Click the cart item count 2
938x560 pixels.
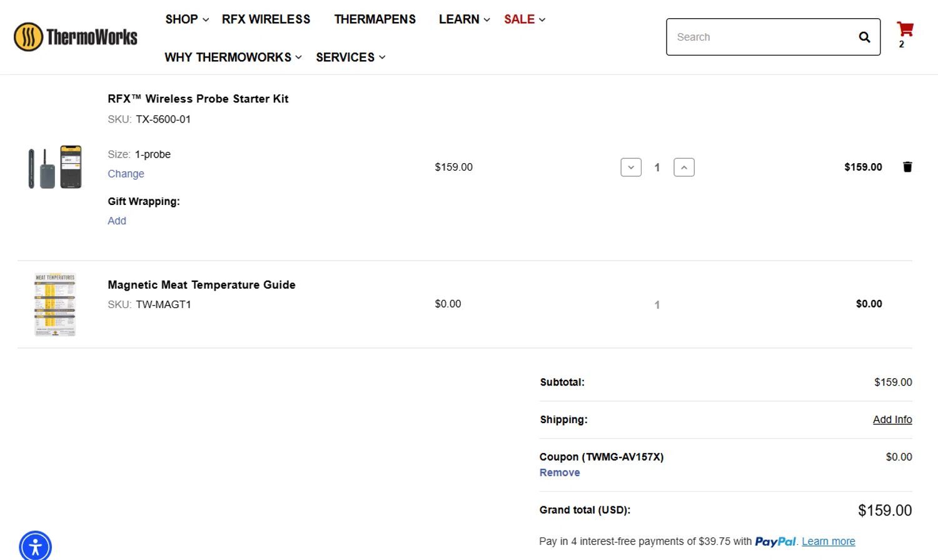coord(902,44)
